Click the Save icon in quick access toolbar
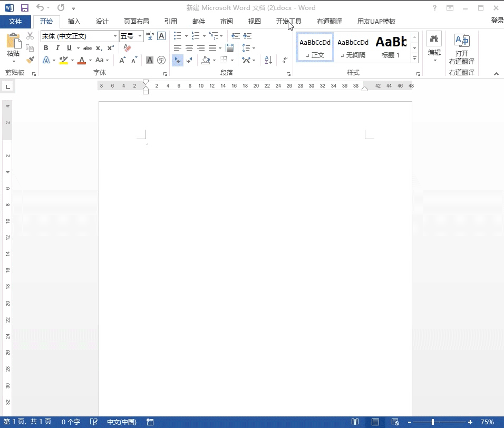 tap(24, 8)
